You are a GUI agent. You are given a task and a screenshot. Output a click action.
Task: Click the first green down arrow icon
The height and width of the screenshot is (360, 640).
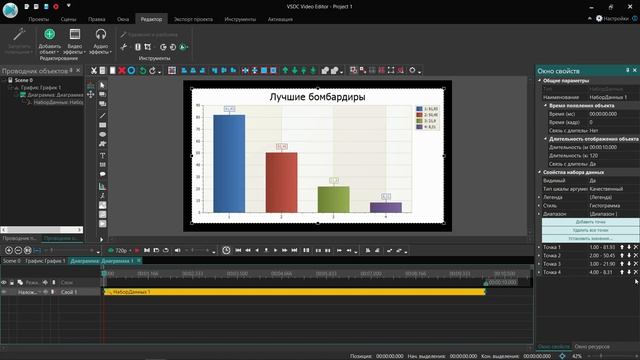294,71
